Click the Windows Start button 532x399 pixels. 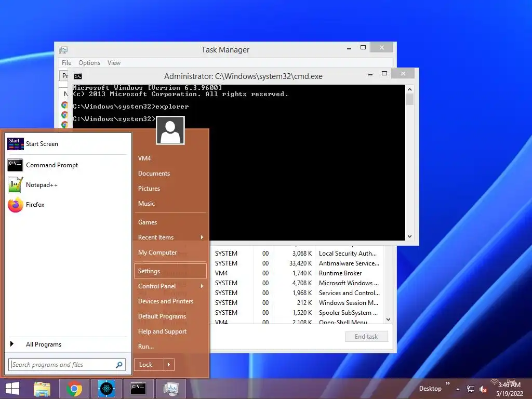pyautogui.click(x=12, y=389)
